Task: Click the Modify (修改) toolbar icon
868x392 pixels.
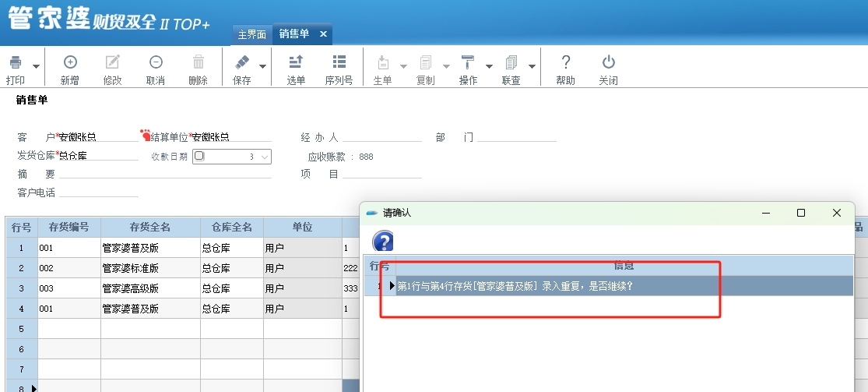Action: click(x=112, y=62)
